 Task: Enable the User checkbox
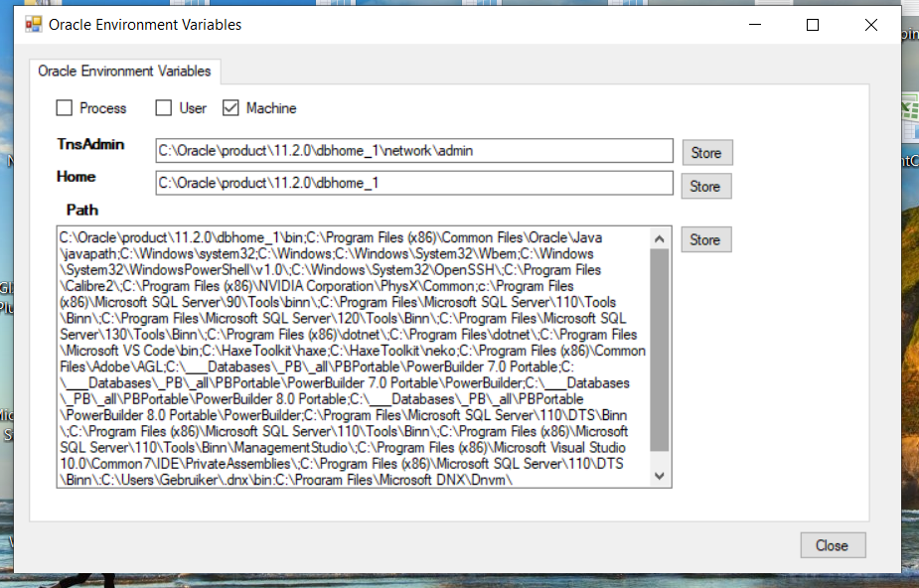[164, 107]
